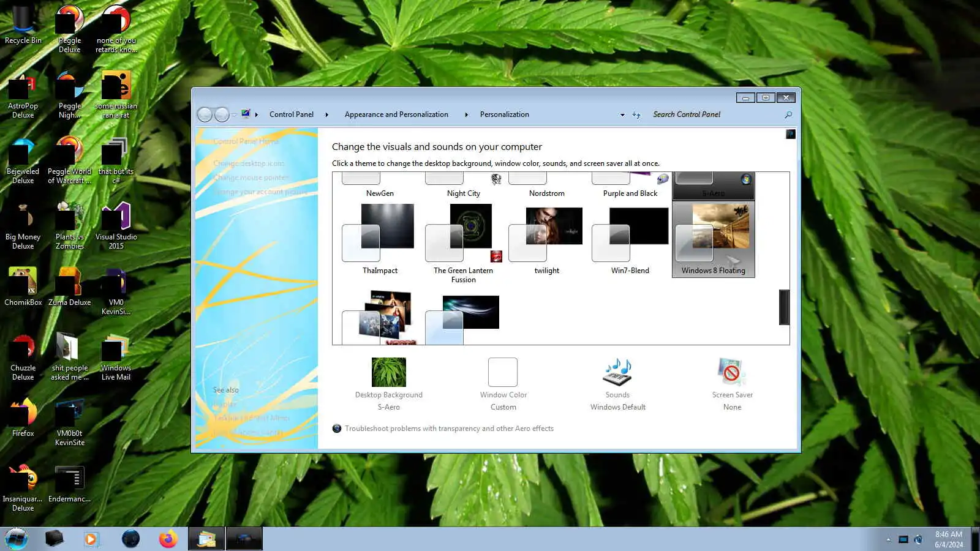Expand arrow after Appearance and Personalization breadcrumb
The image size is (980, 551).
(466, 114)
